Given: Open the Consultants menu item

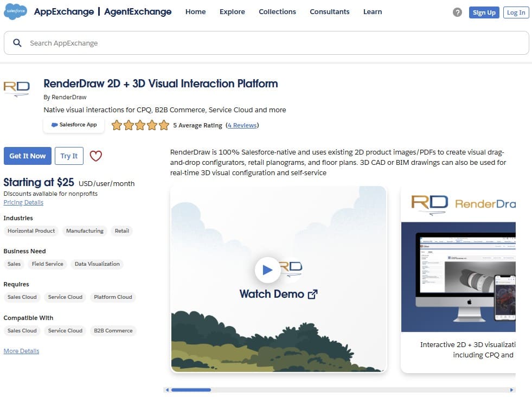Looking at the screenshot, I should [329, 12].
